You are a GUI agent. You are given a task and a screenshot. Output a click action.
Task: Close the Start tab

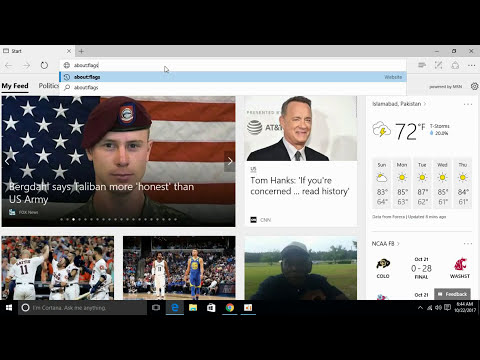69,51
